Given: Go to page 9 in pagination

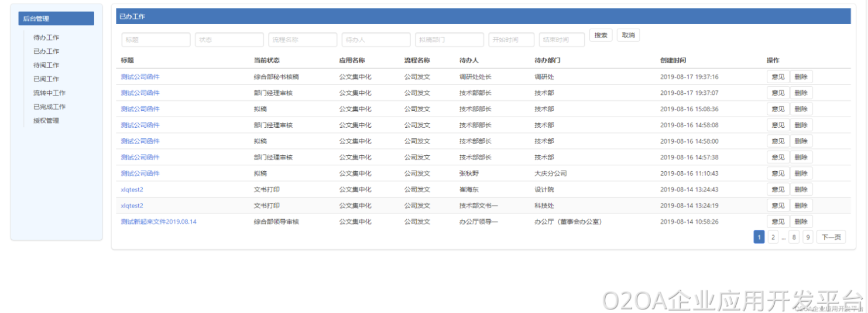Looking at the screenshot, I should pyautogui.click(x=808, y=237).
